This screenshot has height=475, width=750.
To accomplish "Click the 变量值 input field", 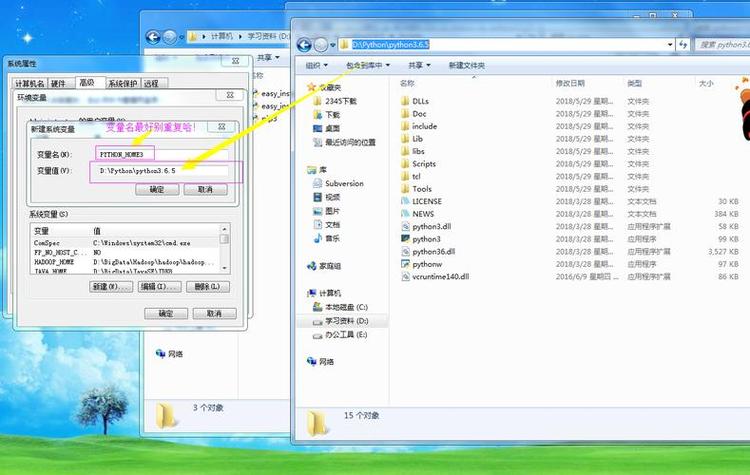I will click(164, 171).
